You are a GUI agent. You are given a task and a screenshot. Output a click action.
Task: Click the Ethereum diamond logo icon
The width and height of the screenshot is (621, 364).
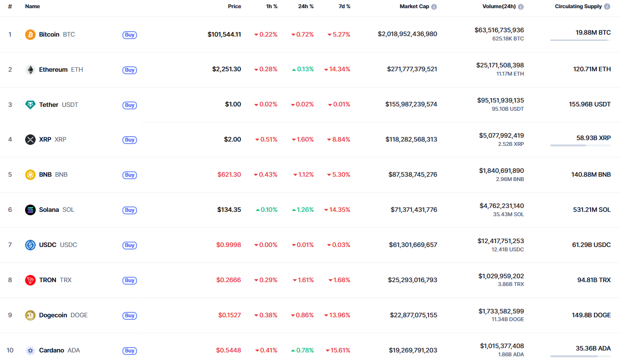[30, 70]
